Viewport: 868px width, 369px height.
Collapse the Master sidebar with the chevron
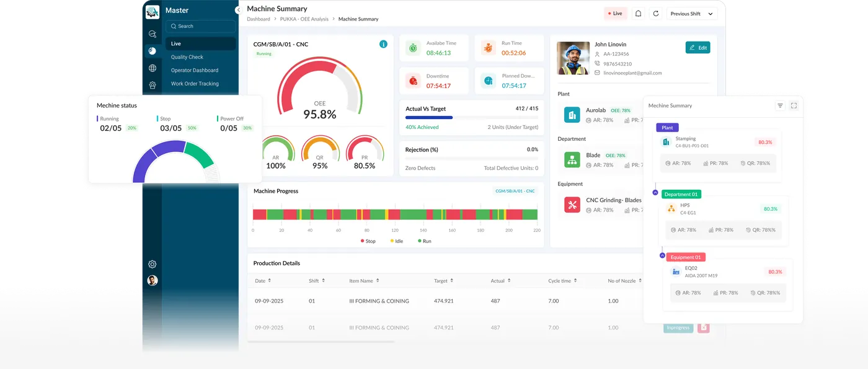pyautogui.click(x=238, y=10)
